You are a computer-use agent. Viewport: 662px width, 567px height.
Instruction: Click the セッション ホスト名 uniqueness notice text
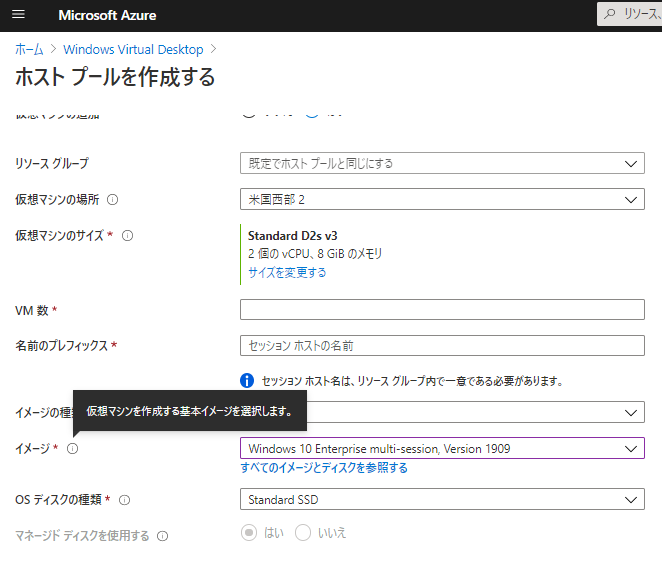click(x=412, y=381)
